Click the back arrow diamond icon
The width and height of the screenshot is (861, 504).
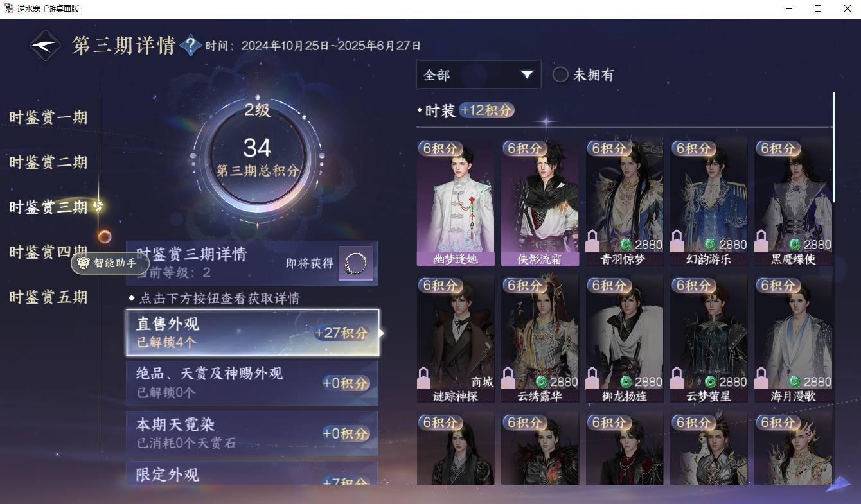[x=46, y=46]
